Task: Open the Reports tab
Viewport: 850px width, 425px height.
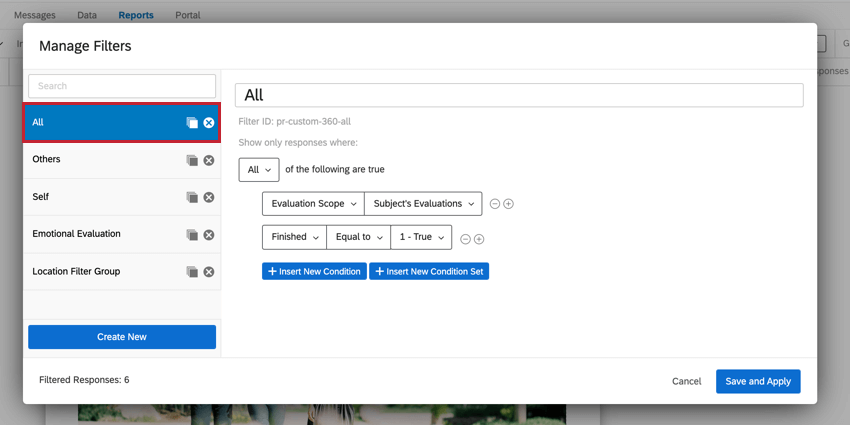Action: coord(136,15)
